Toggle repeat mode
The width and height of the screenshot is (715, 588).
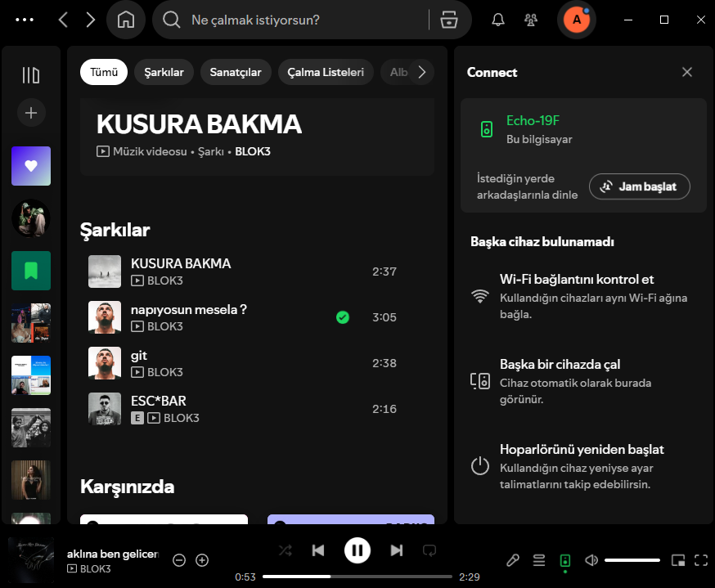[x=429, y=550]
